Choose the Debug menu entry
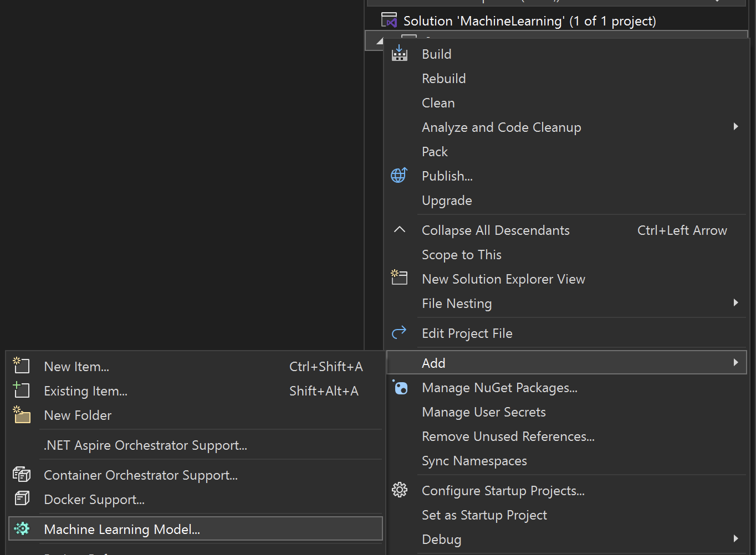The height and width of the screenshot is (555, 756). pyautogui.click(x=566, y=539)
